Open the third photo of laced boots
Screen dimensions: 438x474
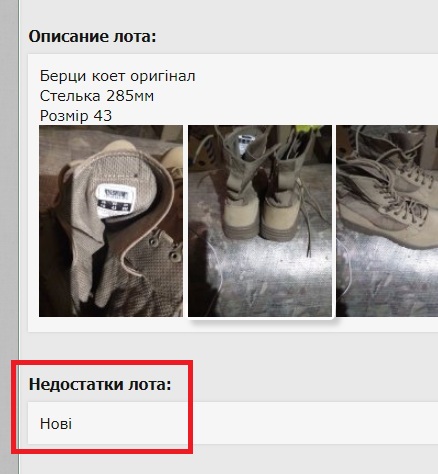387,221
